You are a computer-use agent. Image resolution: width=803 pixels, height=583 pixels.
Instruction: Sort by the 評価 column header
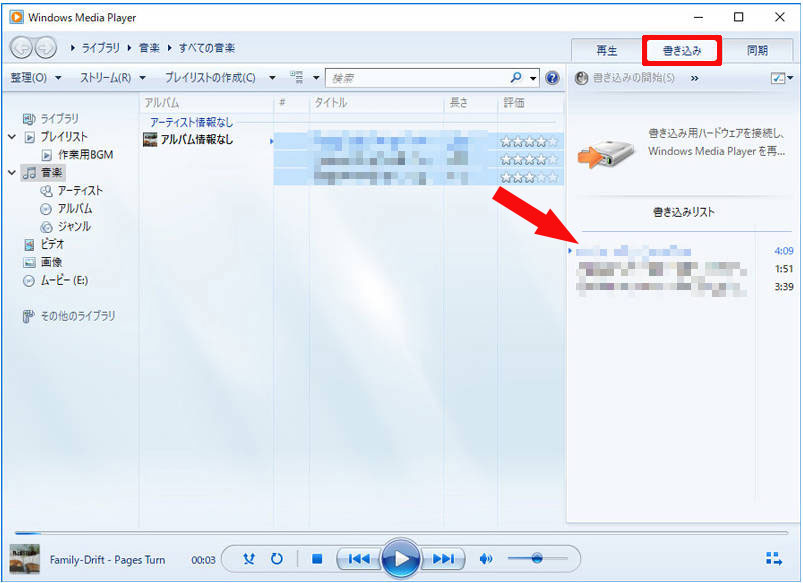tap(530, 102)
